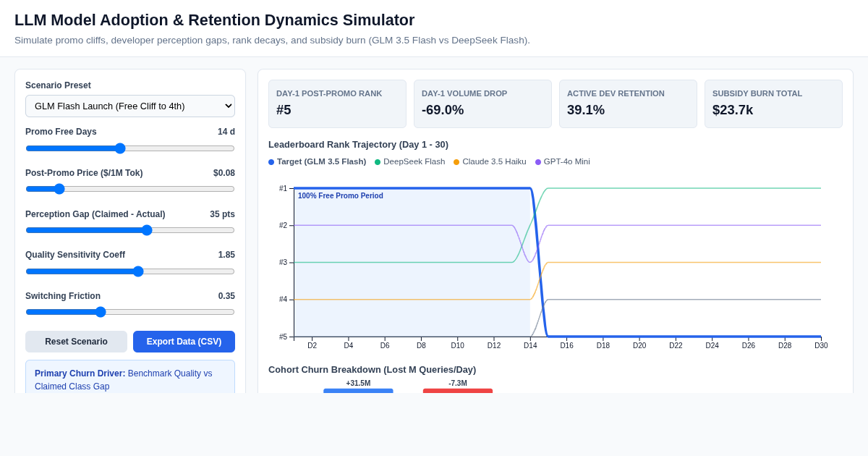The height and width of the screenshot is (456, 868).
Task: Click the D20 axis tick label
Action: 639,345
